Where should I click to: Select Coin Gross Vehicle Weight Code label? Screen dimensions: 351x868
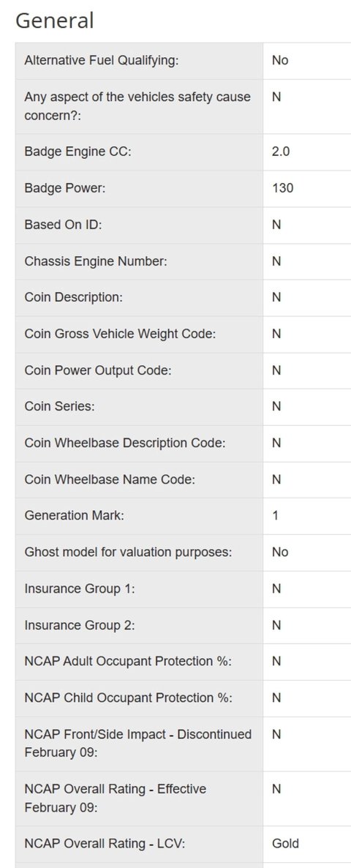click(120, 334)
